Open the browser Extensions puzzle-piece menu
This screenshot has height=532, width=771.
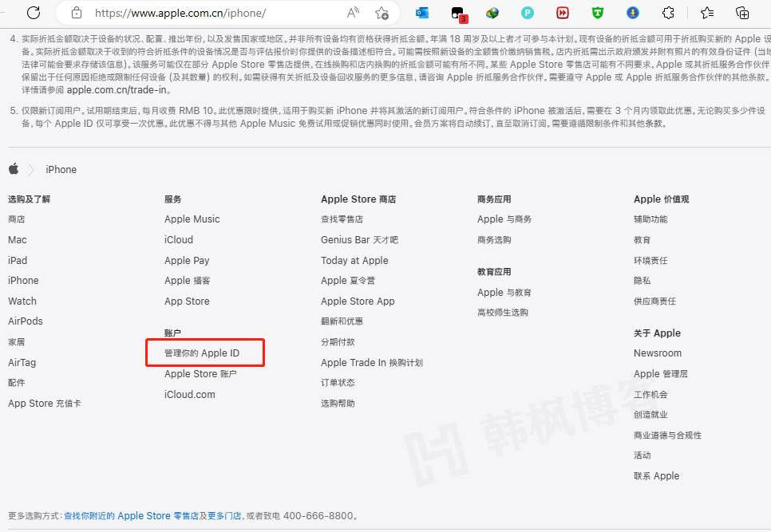[x=669, y=13]
